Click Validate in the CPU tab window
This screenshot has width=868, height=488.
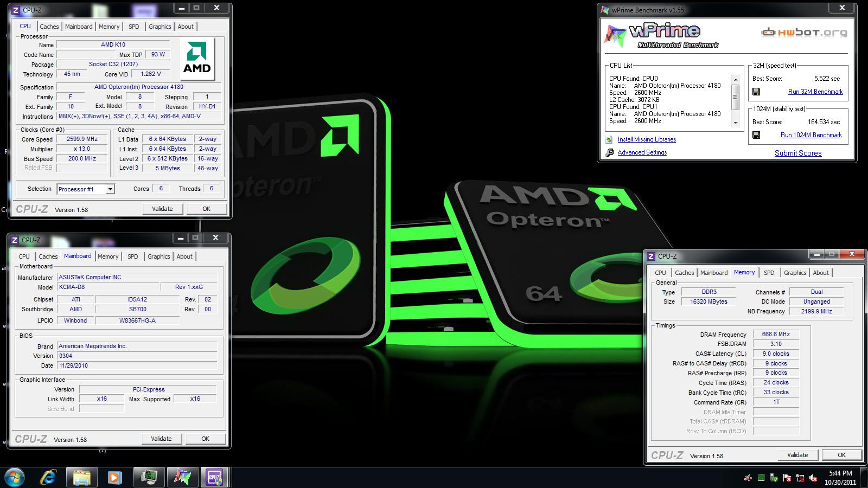(x=162, y=209)
